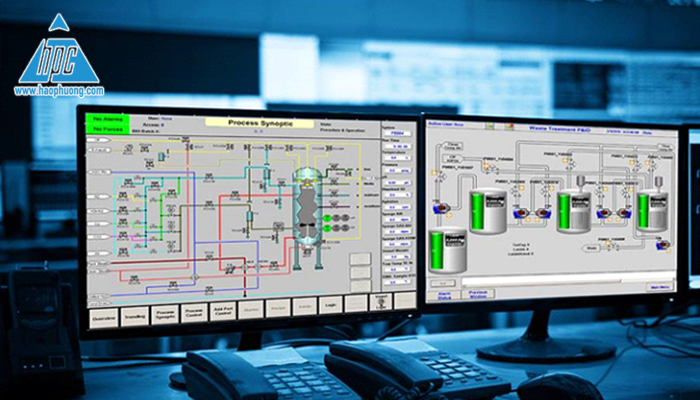The width and height of the screenshot is (700, 400).
Task: Click the CIP supply tag on Waste Treatment screen
Action: [x=452, y=158]
